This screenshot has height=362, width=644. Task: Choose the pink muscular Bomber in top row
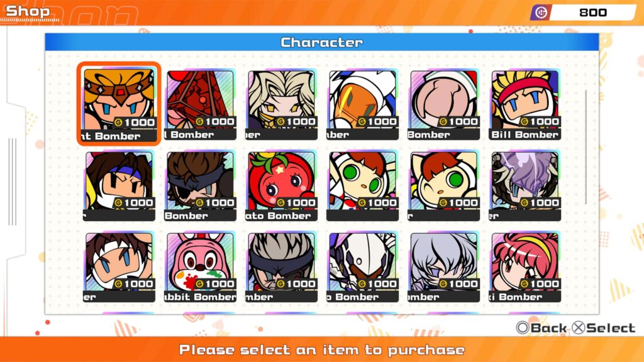click(x=443, y=105)
